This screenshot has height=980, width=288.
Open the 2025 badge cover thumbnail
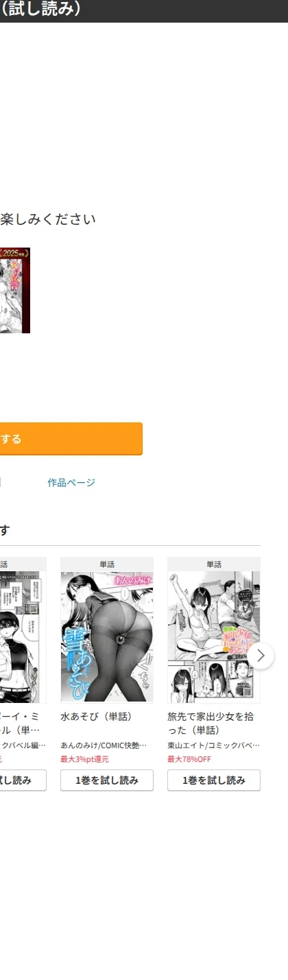(x=15, y=290)
